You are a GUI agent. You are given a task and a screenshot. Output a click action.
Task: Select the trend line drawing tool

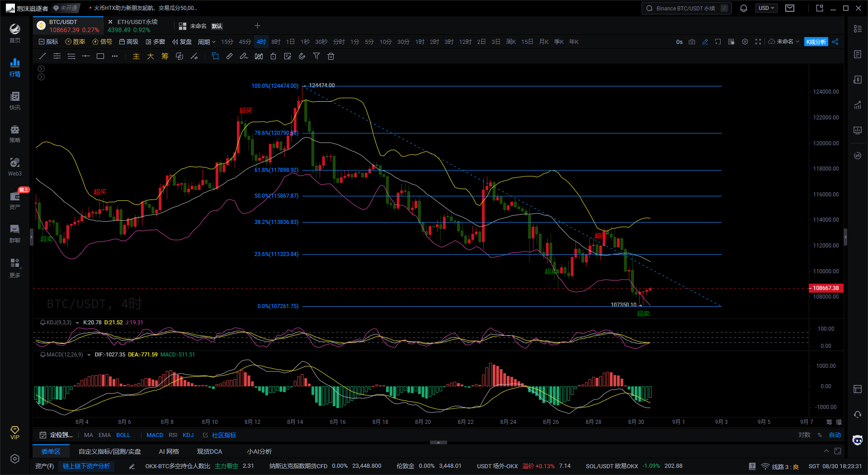click(42, 56)
